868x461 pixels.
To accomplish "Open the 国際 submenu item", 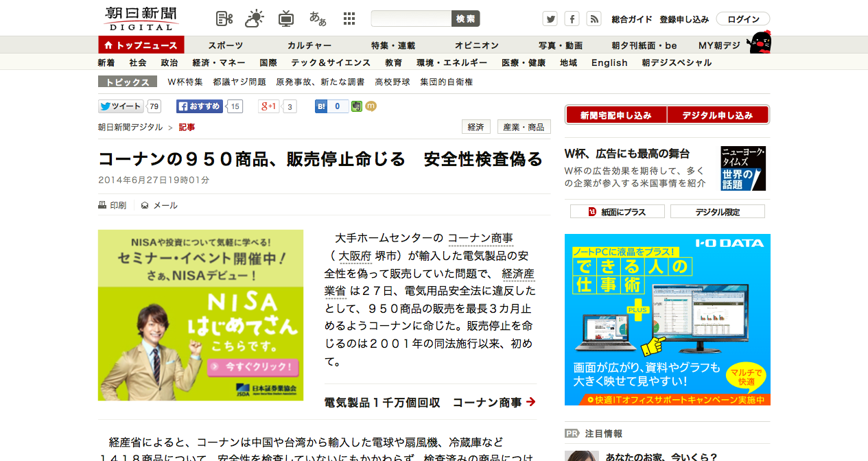I will pos(268,62).
